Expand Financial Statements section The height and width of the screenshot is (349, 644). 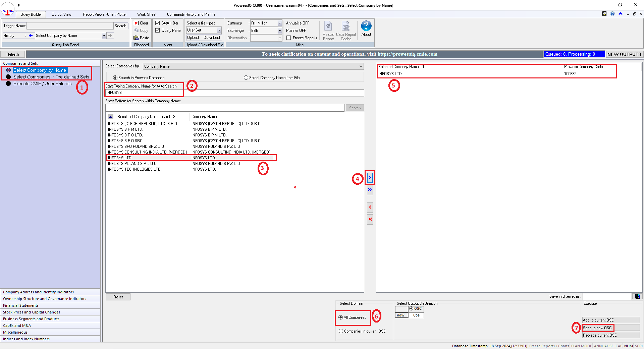tap(50, 305)
